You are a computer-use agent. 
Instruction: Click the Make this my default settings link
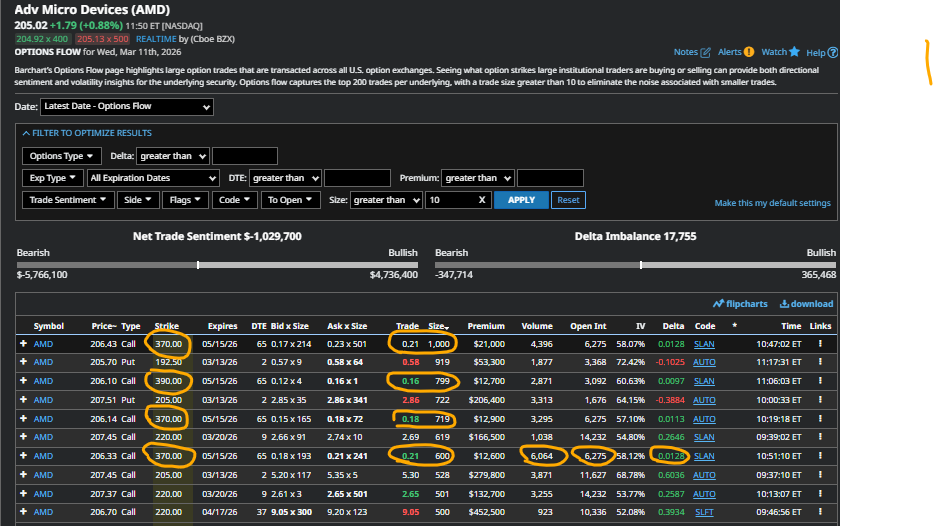(772, 203)
